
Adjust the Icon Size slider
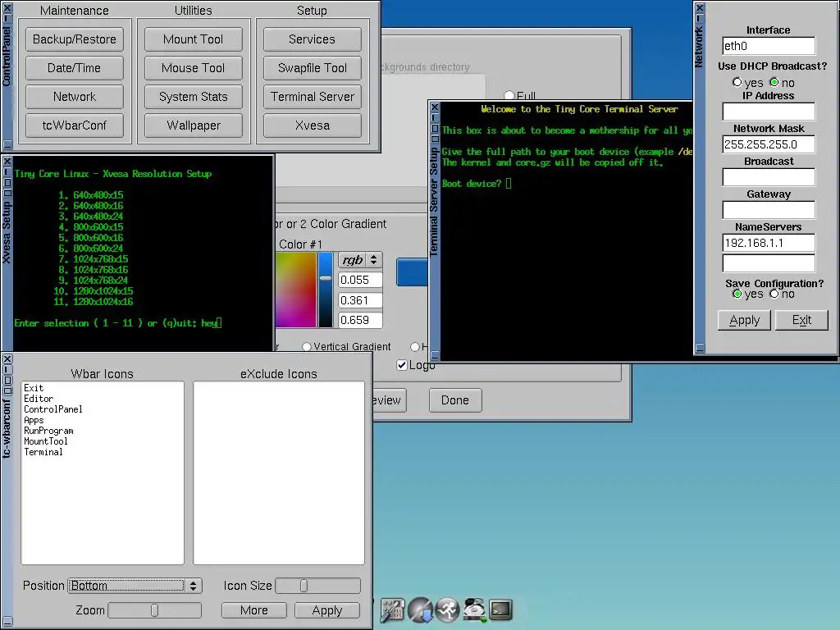pyautogui.click(x=317, y=586)
